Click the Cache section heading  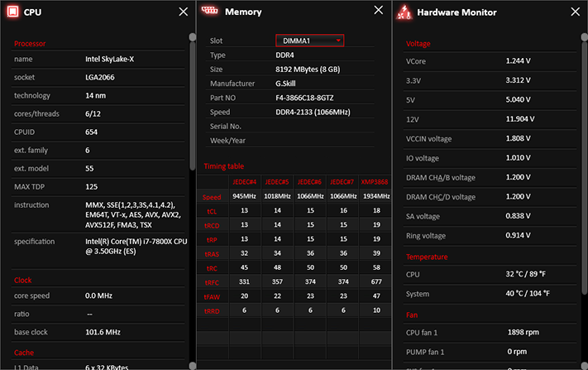coord(24,353)
